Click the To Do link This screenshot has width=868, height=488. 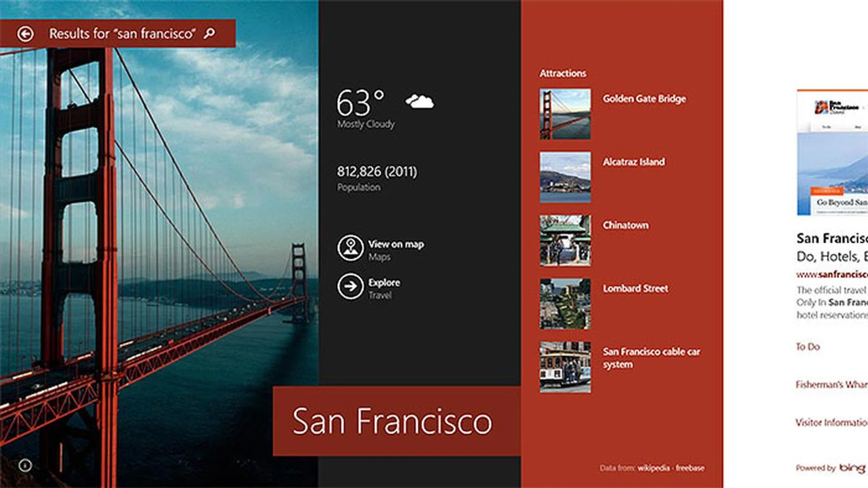tap(808, 347)
